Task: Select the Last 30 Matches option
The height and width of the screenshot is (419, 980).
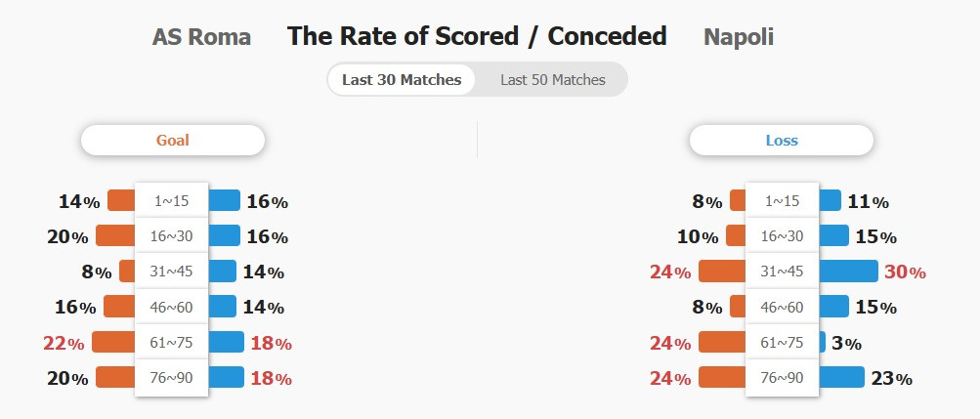Action: click(x=402, y=80)
